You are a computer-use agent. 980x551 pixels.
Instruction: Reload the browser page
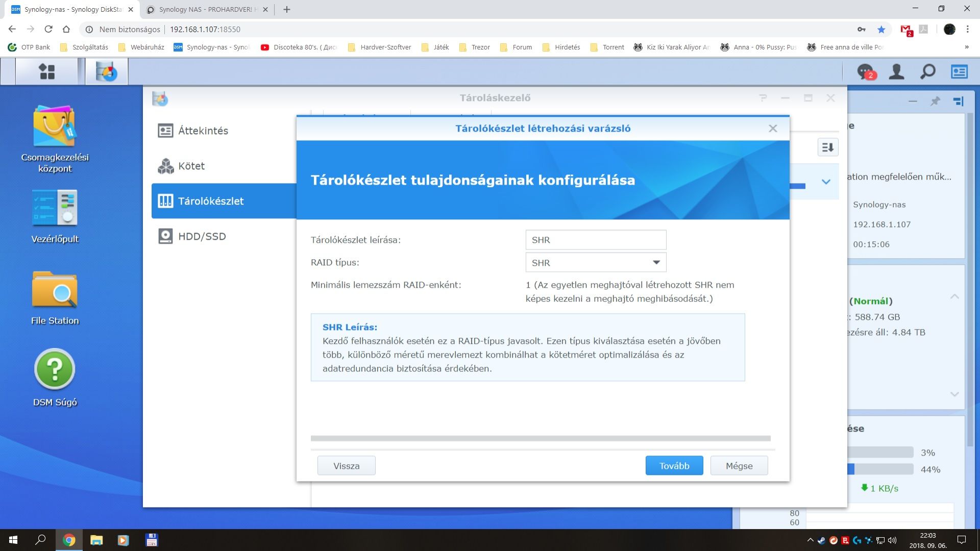[48, 29]
